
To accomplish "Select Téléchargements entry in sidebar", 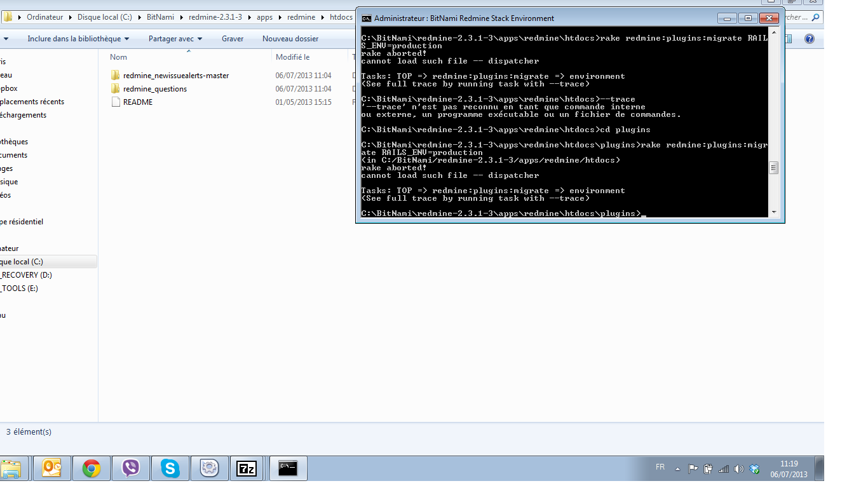I will 24,115.
